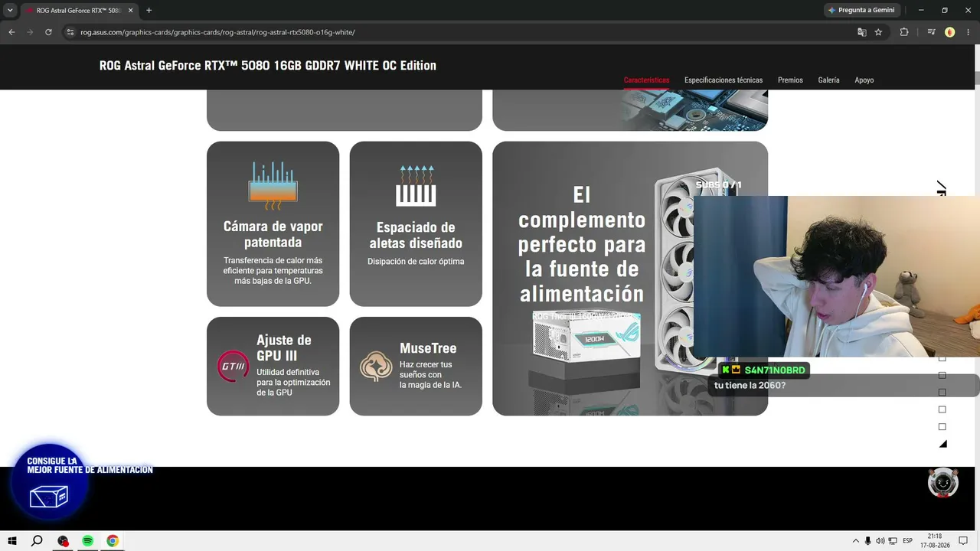Open the Windows notification center
Image resolution: width=980 pixels, height=551 pixels.
point(965,541)
